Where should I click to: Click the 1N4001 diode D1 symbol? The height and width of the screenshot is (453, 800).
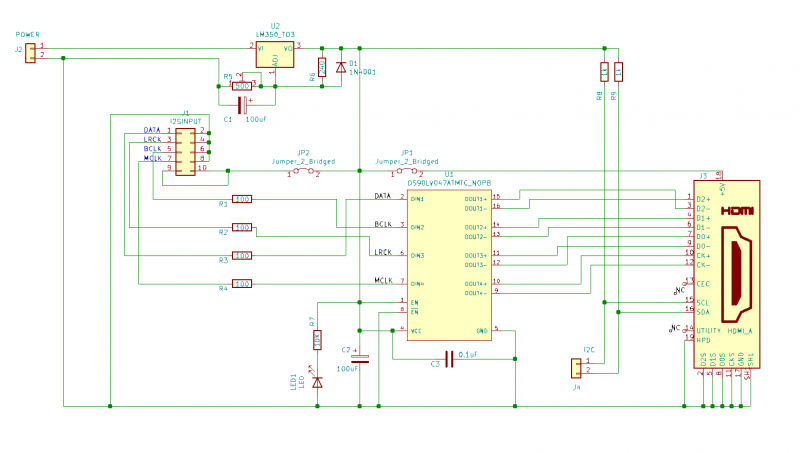(342, 67)
